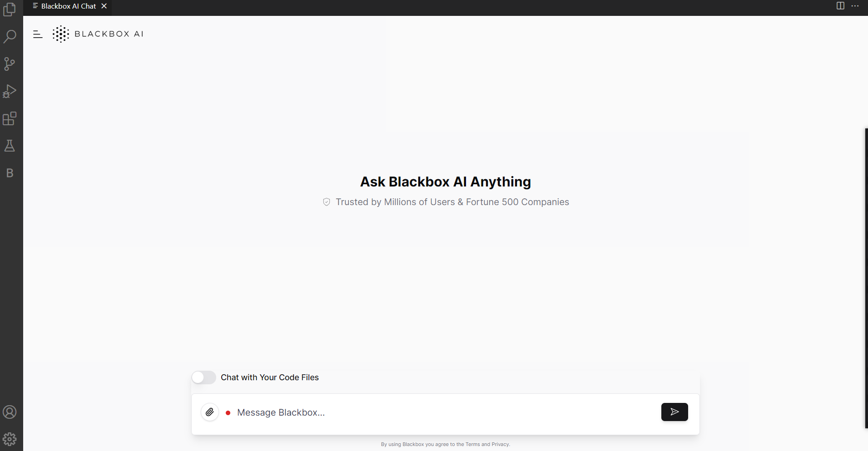Open the Blackbox B sidebar icon
The width and height of the screenshot is (868, 451).
[x=10, y=173]
